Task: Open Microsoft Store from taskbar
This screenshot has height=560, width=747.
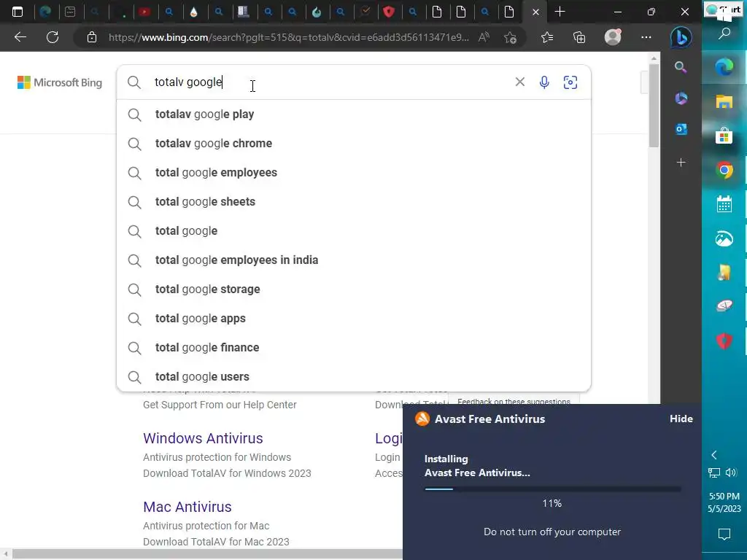Action: (724, 136)
